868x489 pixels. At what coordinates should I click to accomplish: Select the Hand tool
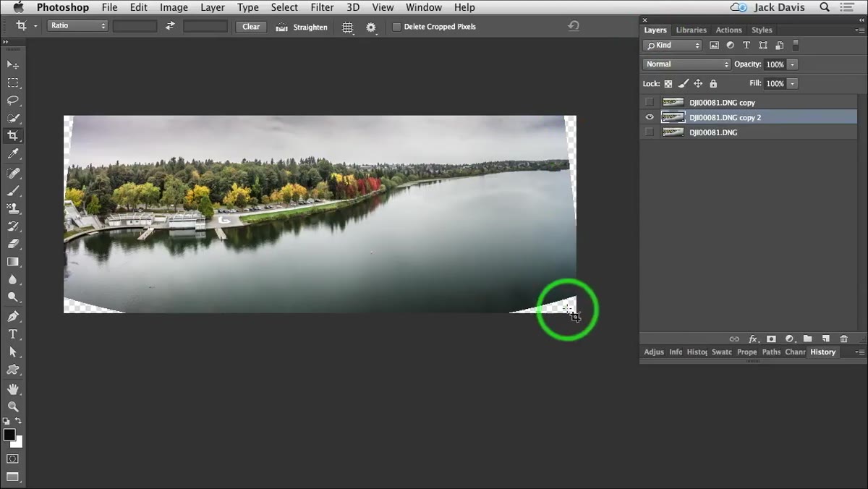12,389
